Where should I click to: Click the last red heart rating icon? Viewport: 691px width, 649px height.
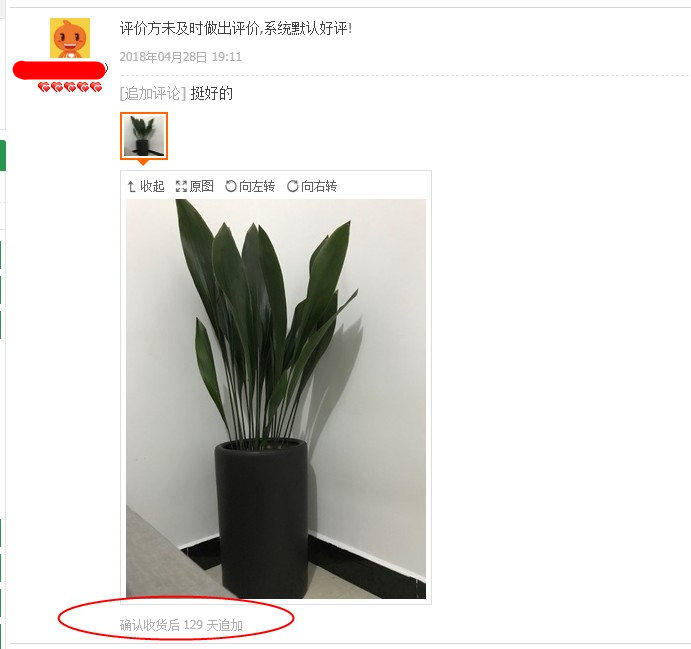point(96,87)
